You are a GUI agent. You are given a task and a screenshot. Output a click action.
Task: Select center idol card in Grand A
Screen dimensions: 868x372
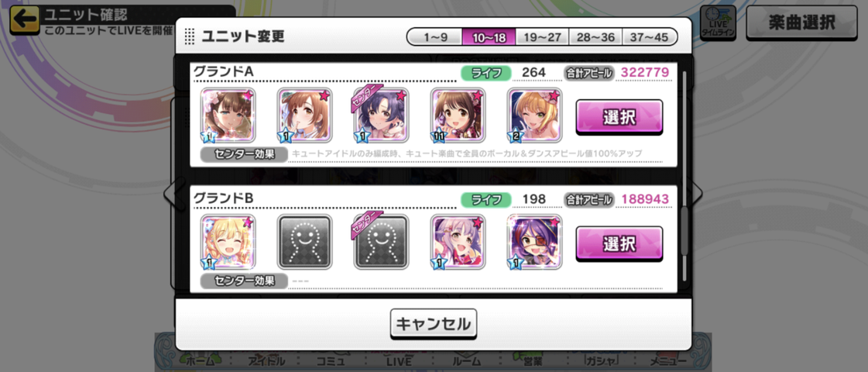coord(381,115)
